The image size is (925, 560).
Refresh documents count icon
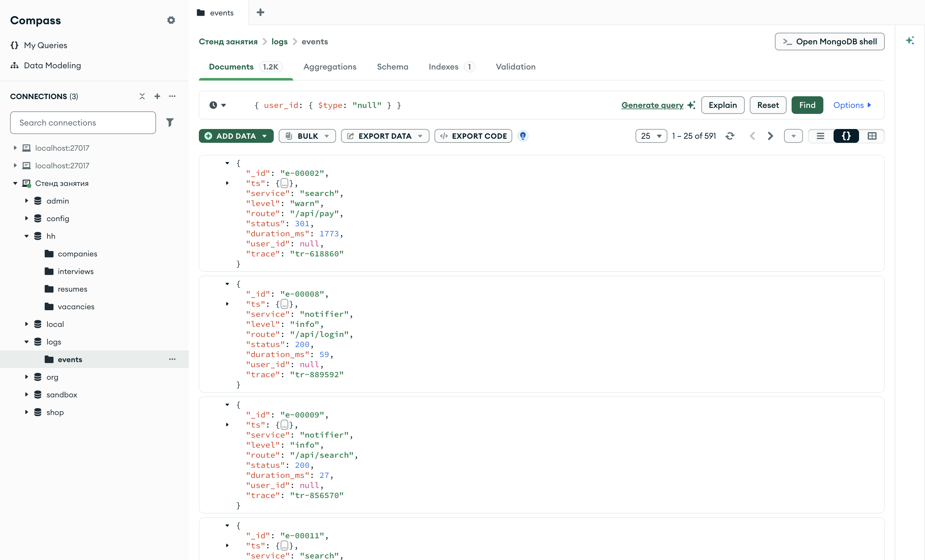point(730,136)
